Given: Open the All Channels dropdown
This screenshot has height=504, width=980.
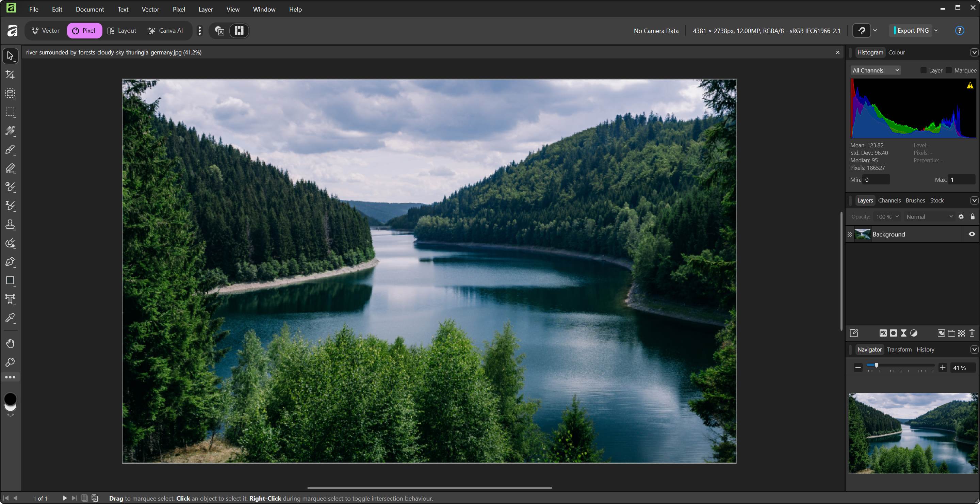Looking at the screenshot, I should coord(876,70).
